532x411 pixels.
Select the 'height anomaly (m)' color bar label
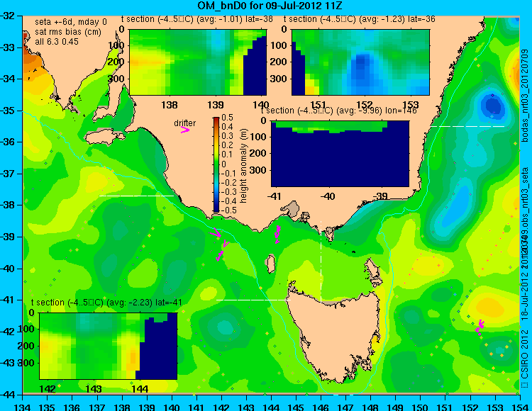pos(243,166)
